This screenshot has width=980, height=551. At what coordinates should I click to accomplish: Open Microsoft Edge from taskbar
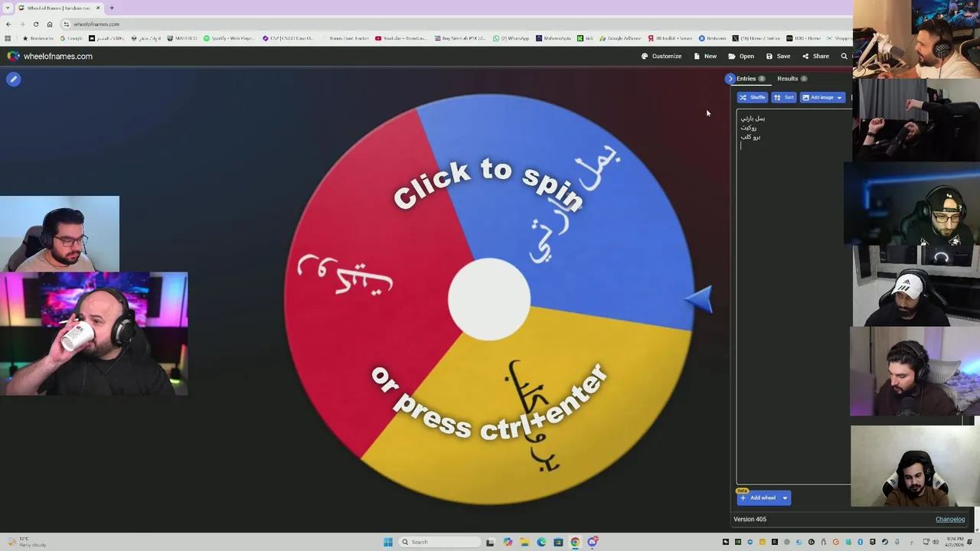541,542
